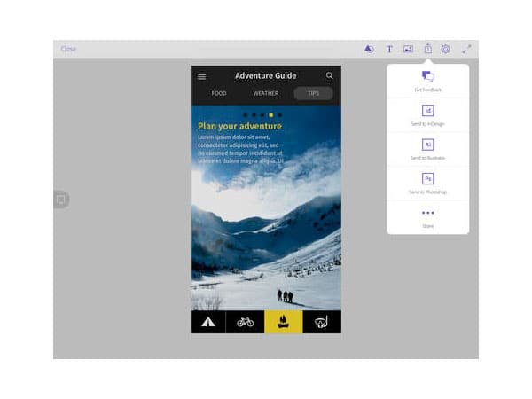Image resolution: width=532 pixels, height=399 pixels.
Task: Select the Text tool (T) icon
Action: point(388,50)
